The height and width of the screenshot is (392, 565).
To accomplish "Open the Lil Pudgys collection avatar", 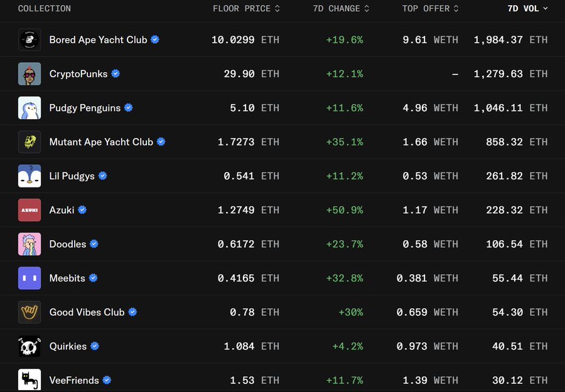I will click(30, 176).
